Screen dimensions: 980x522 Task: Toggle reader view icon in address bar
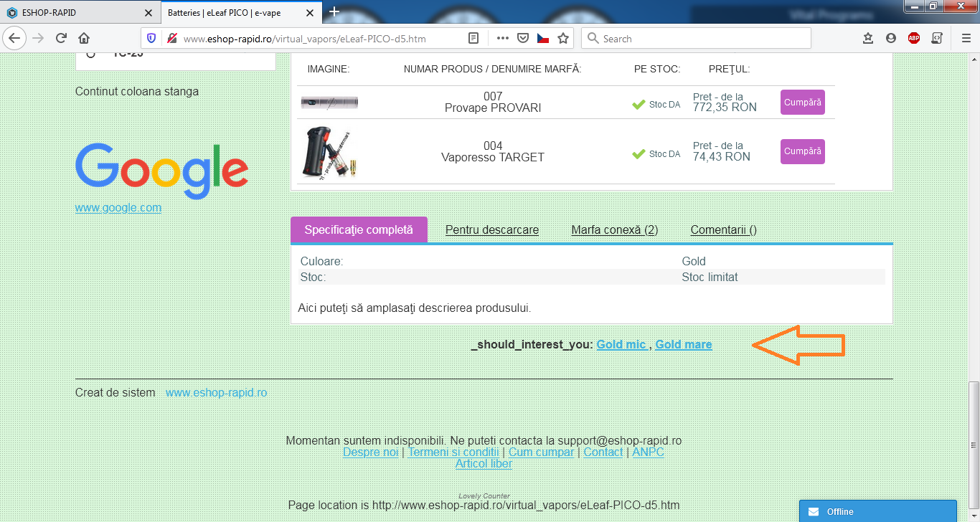pyautogui.click(x=473, y=38)
